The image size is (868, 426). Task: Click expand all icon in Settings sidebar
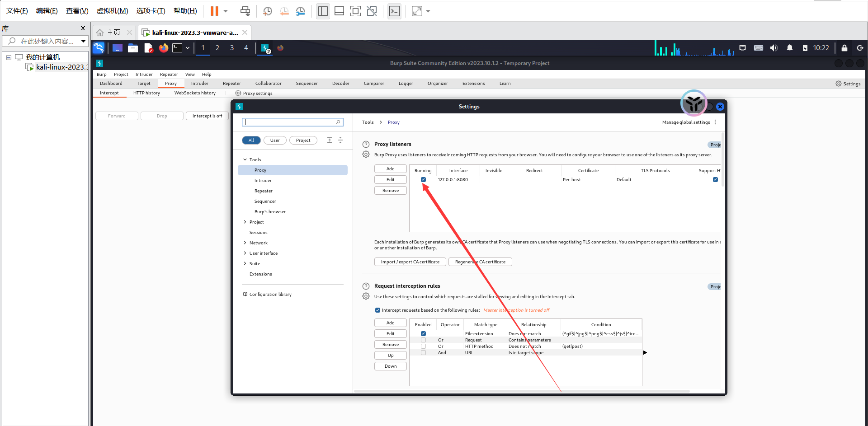330,140
